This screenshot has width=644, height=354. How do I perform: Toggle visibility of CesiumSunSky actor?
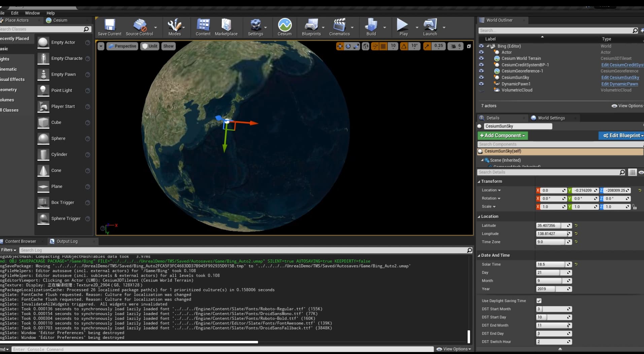pyautogui.click(x=481, y=77)
